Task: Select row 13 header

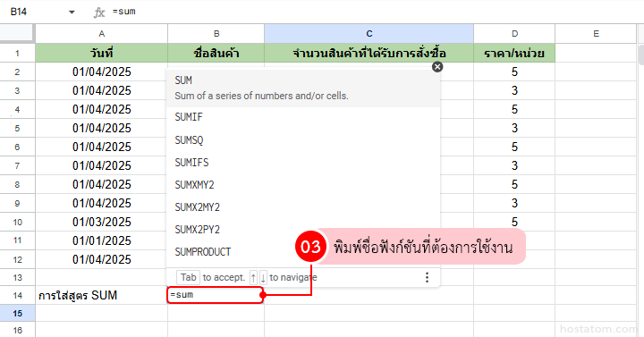Action: coord(17,277)
